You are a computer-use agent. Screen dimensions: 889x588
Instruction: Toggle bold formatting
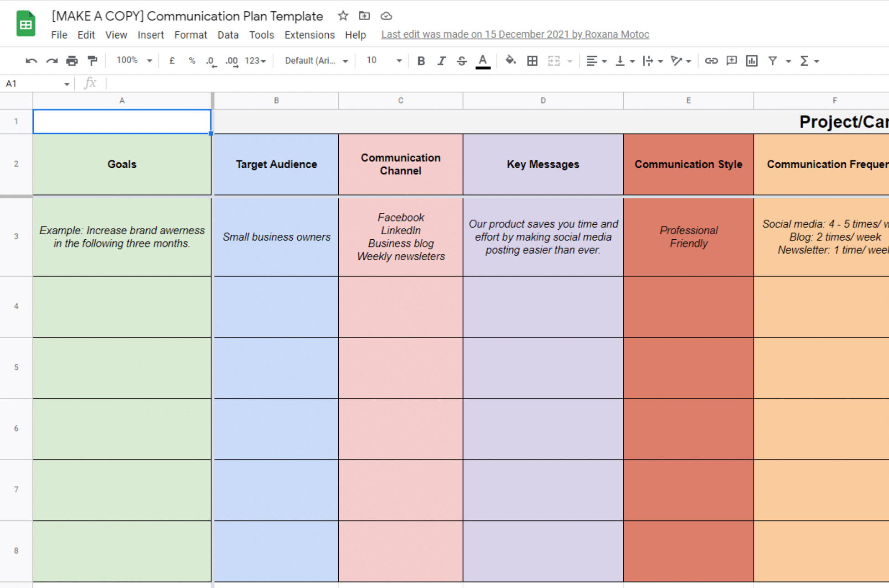click(421, 60)
